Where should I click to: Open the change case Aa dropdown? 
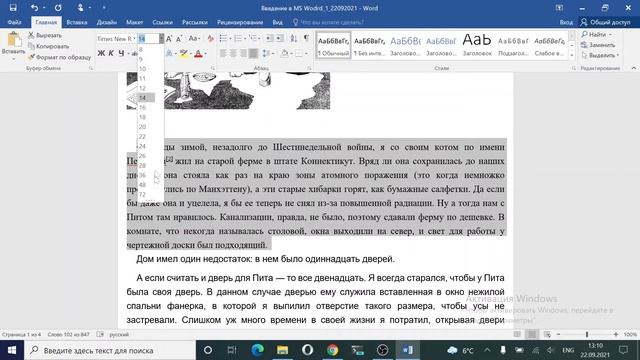[x=194, y=39]
